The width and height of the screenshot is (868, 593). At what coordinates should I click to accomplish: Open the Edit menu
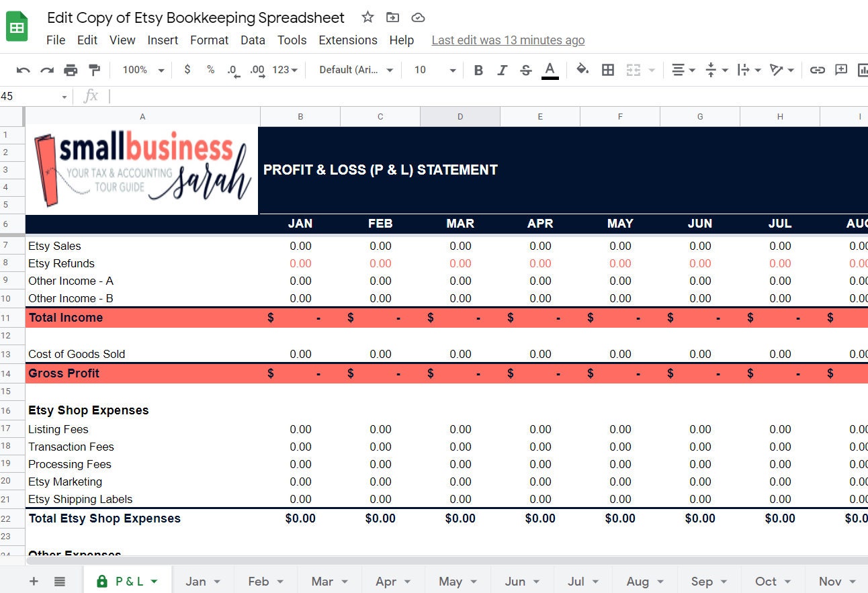tap(87, 40)
